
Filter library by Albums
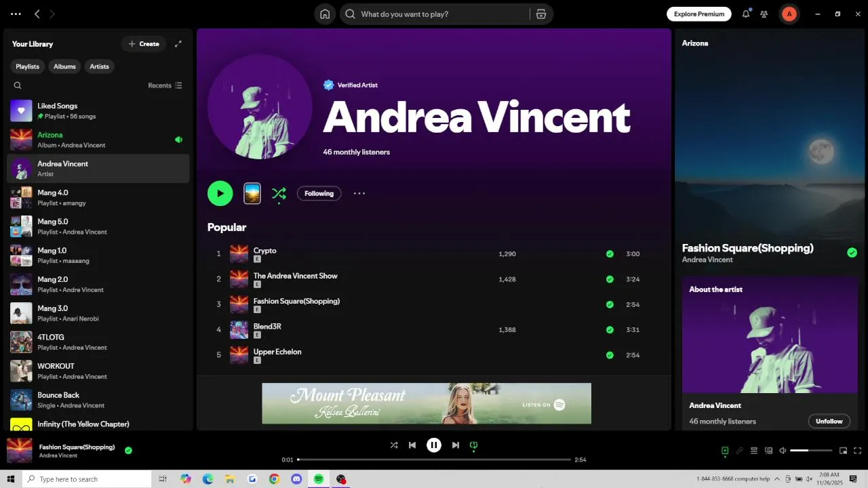64,66
